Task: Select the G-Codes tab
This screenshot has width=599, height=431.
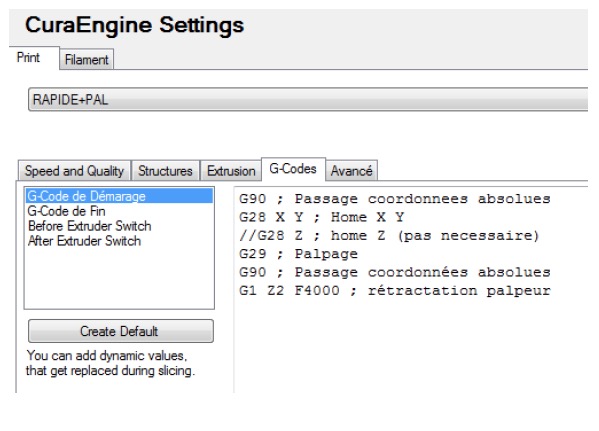Action: (x=293, y=169)
